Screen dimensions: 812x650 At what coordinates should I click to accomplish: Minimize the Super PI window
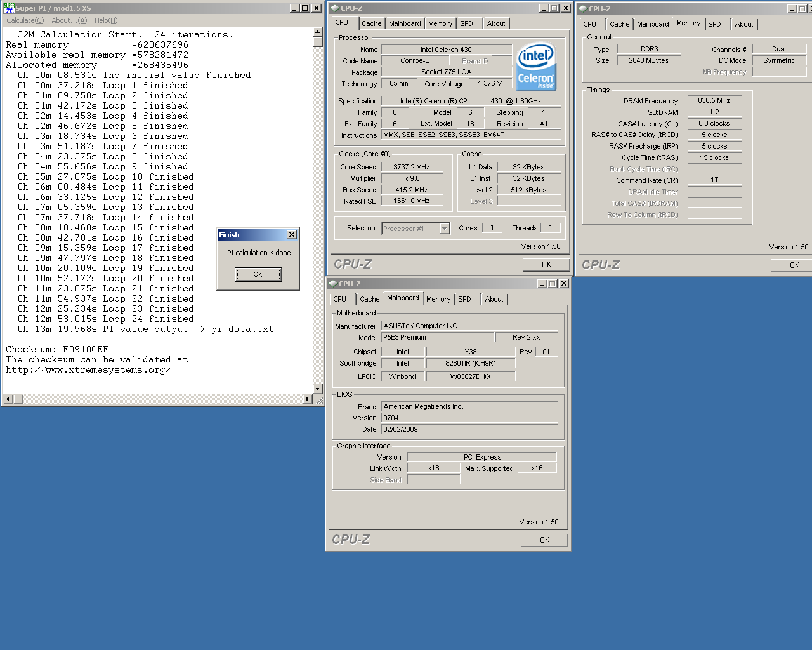point(294,8)
